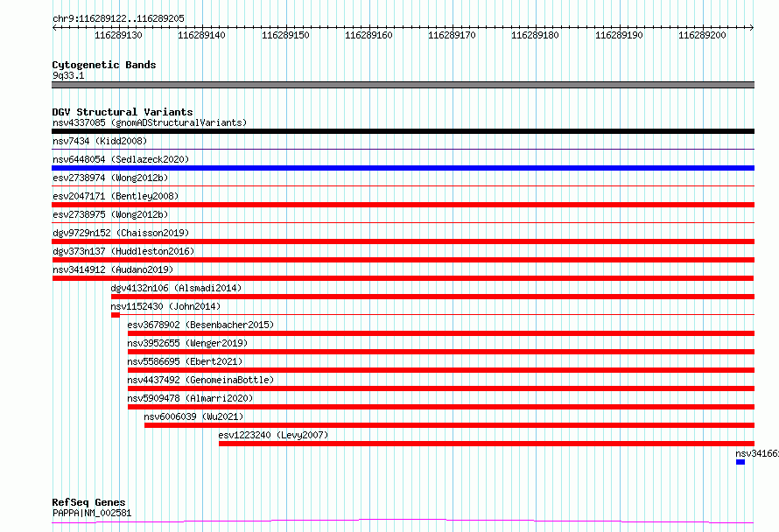Click the esv2047171 (Bentley2008) label
The height and width of the screenshot is (532, 779).
116,196
